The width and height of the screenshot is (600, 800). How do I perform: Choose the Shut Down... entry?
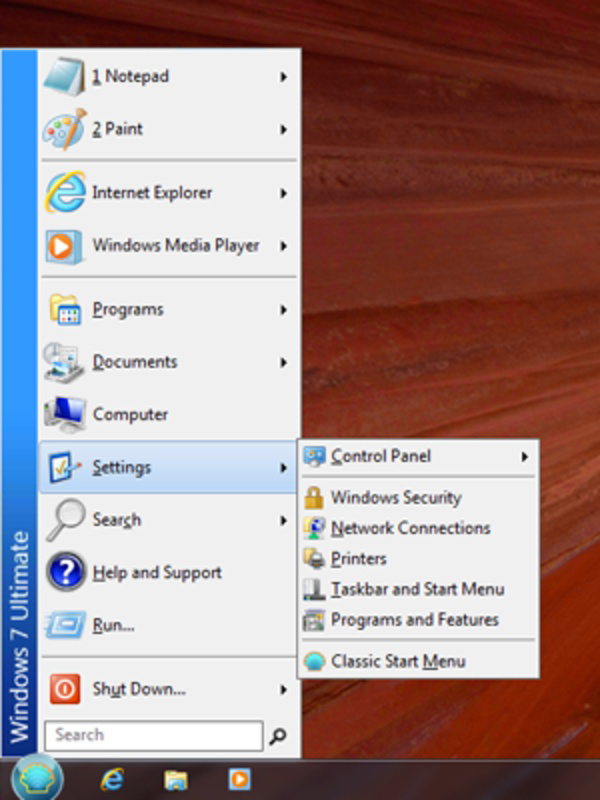[168, 689]
